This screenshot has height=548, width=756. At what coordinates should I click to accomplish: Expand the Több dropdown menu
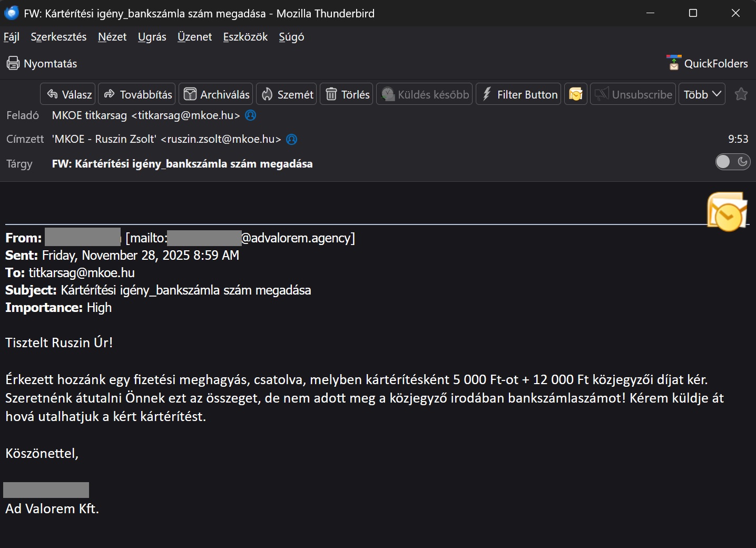point(702,94)
